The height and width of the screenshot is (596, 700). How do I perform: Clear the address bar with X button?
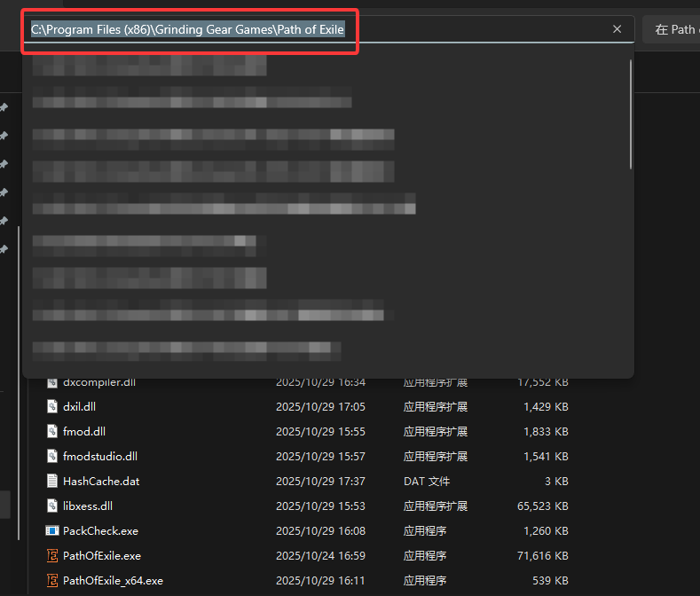pyautogui.click(x=617, y=29)
